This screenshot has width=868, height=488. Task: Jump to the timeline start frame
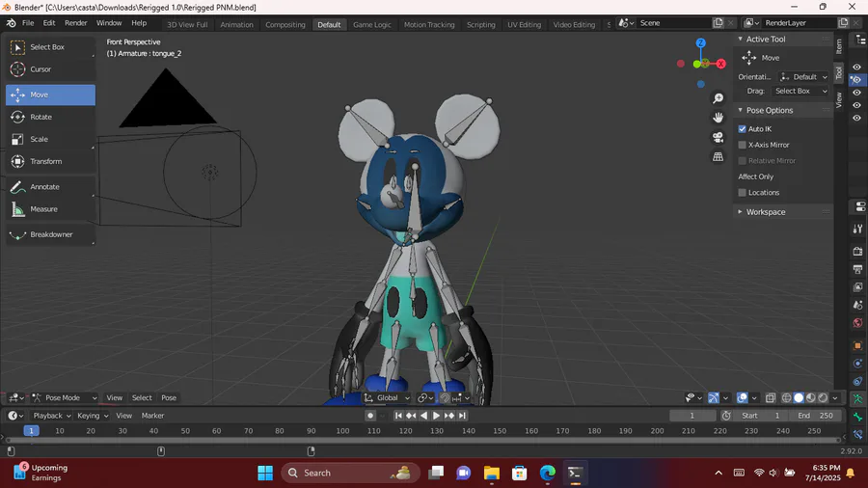[x=398, y=416]
